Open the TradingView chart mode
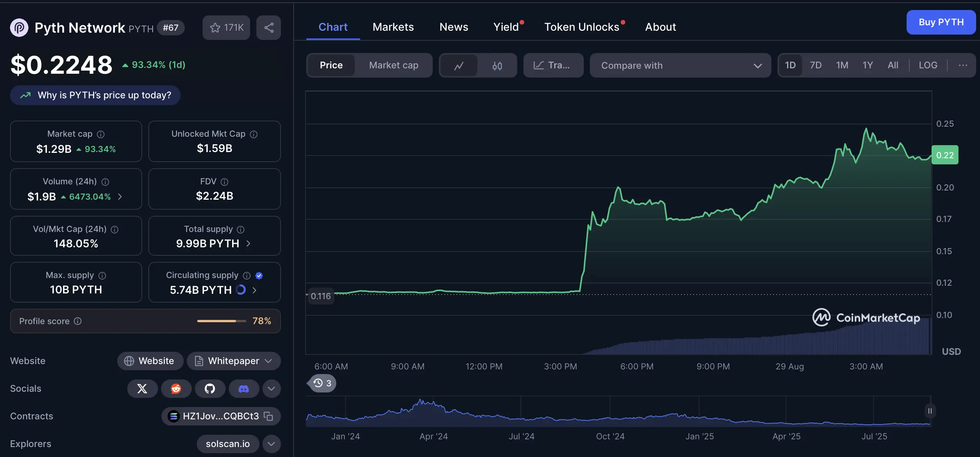The height and width of the screenshot is (457, 980). pos(553,65)
